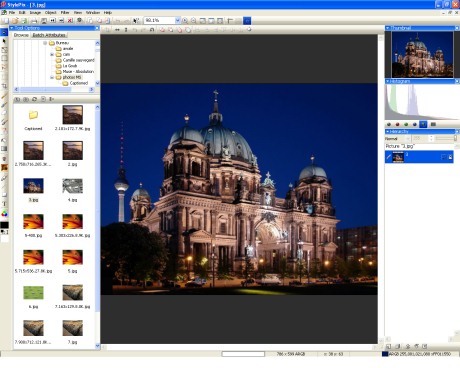Open the Help menu

[x=108, y=12]
